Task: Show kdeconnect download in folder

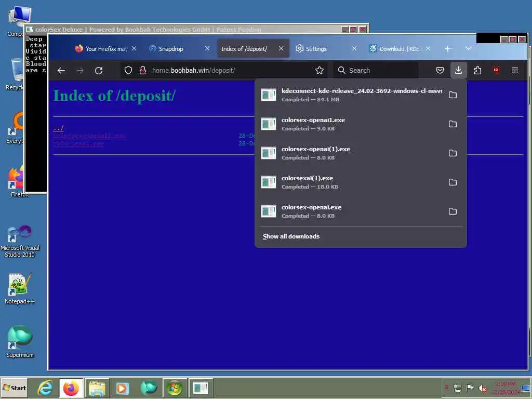Action: coord(453,95)
